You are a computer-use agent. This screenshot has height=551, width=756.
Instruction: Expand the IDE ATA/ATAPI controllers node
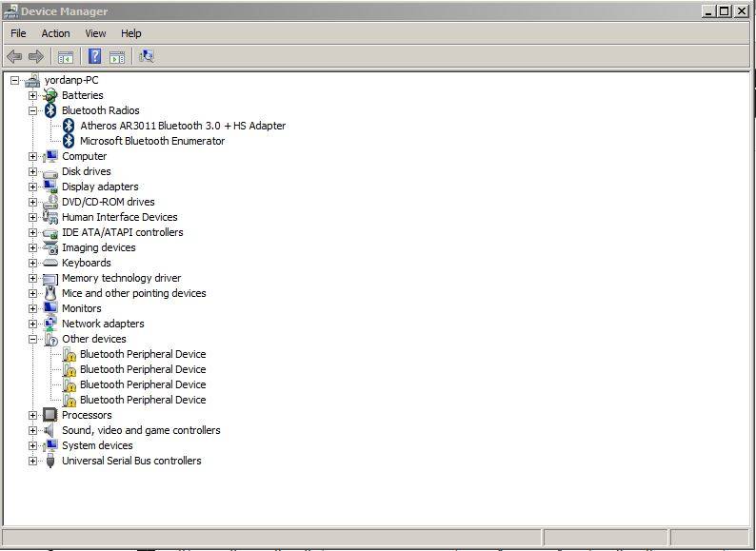point(32,233)
